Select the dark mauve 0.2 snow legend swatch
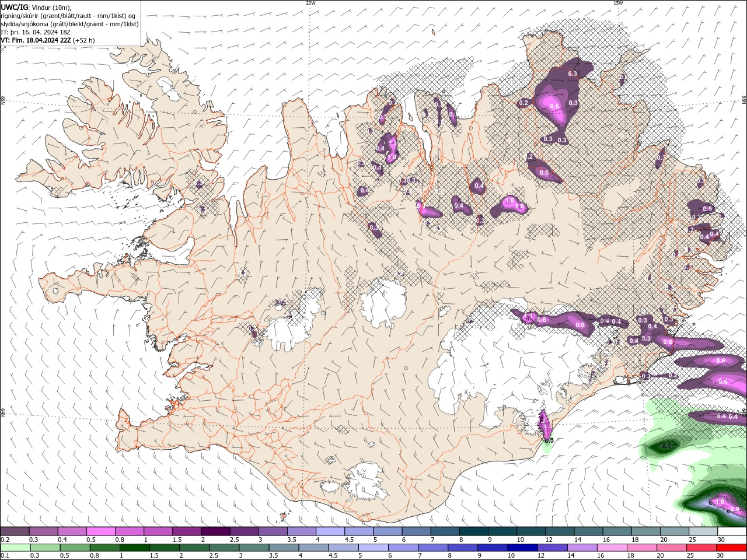The height and width of the screenshot is (560, 747). pyautogui.click(x=15, y=531)
